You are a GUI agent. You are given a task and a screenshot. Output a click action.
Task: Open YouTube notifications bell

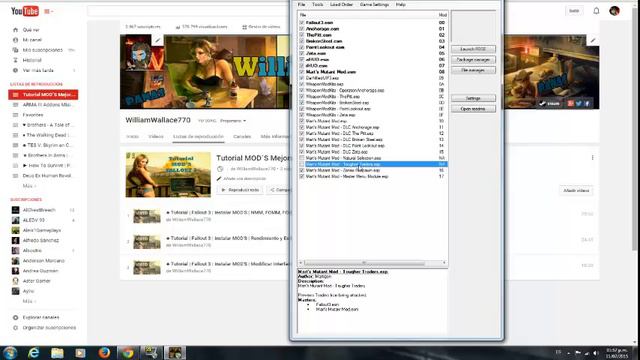point(596,11)
